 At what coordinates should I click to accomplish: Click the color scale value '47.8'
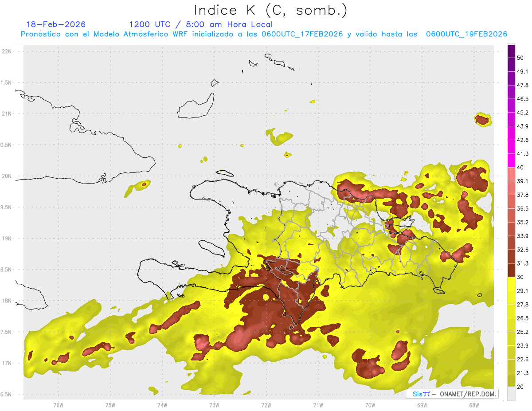(522, 85)
